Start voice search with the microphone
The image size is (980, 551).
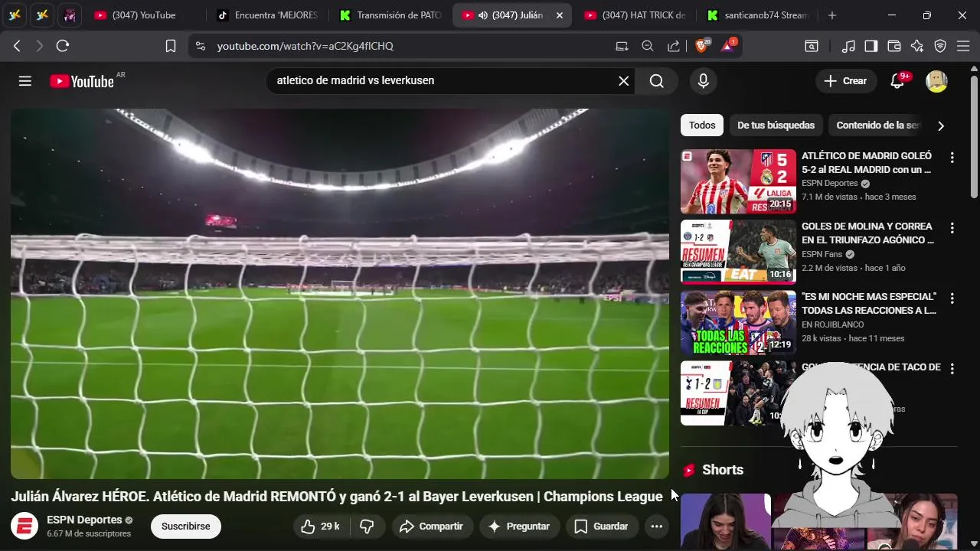(x=704, y=81)
